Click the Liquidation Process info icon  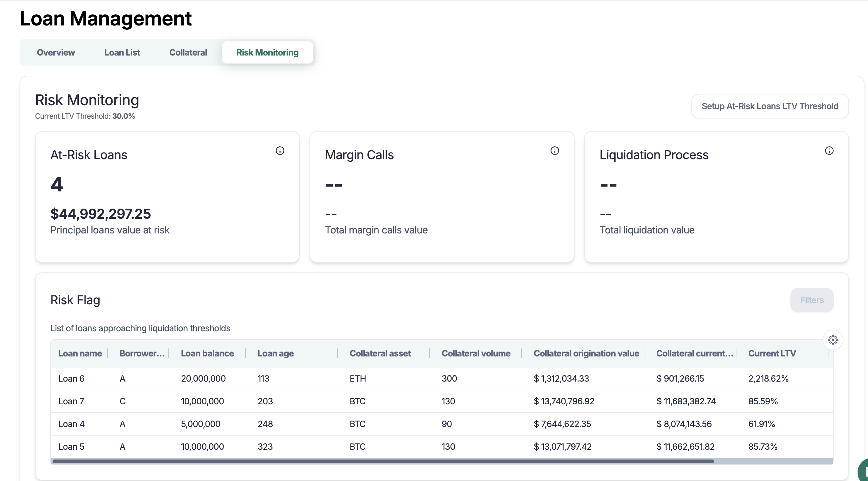pyautogui.click(x=829, y=151)
